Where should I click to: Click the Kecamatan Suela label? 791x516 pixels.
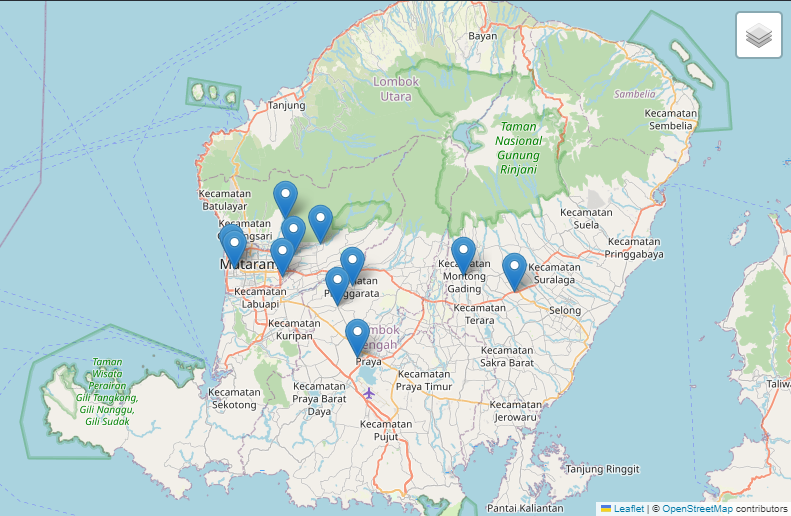coord(586,218)
